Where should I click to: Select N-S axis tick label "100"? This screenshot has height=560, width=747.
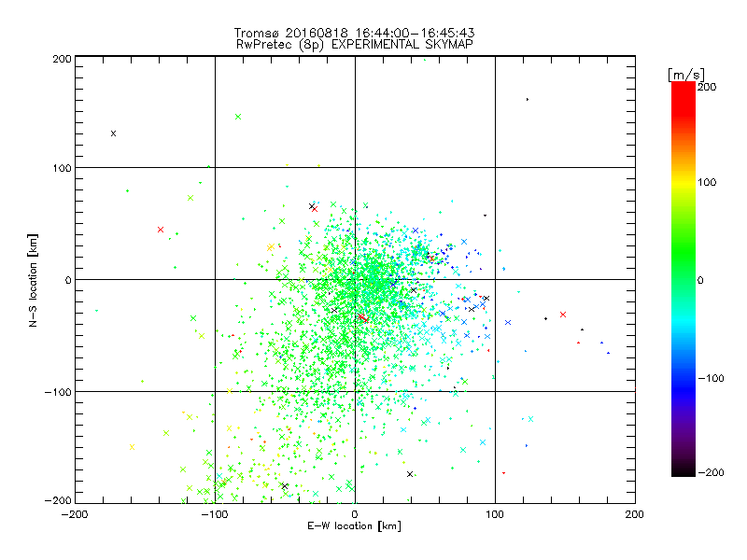click(x=62, y=168)
